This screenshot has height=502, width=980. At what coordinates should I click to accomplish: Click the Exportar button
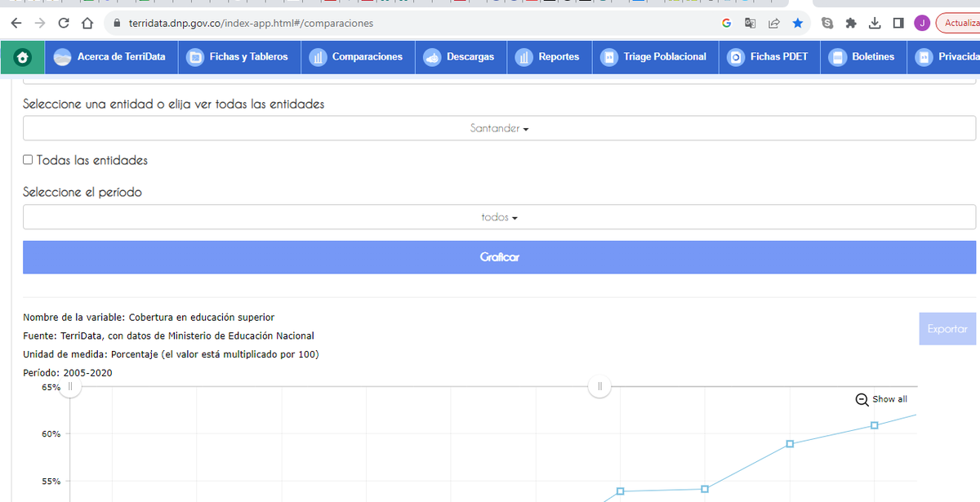(x=947, y=329)
